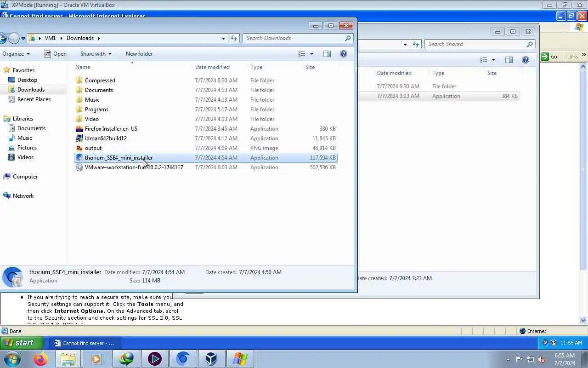This screenshot has width=588, height=368.
Task: Select the Firefox Installer.en-US application icon
Action: [x=79, y=129]
